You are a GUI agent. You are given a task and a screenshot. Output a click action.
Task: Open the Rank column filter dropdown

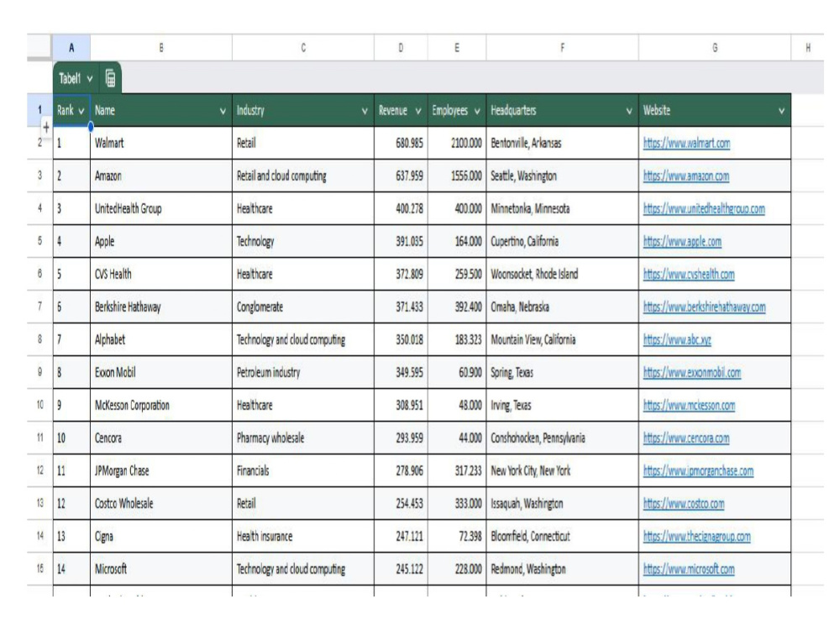click(81, 111)
